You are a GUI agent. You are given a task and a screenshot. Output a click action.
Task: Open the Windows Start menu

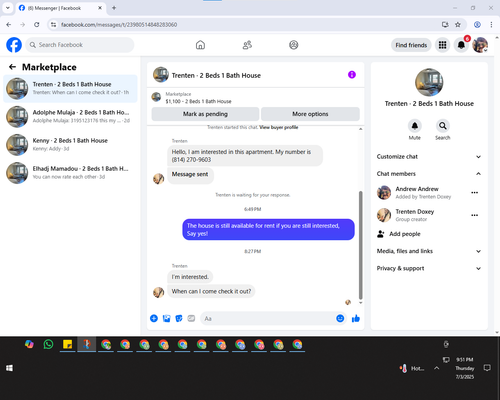tap(9, 368)
